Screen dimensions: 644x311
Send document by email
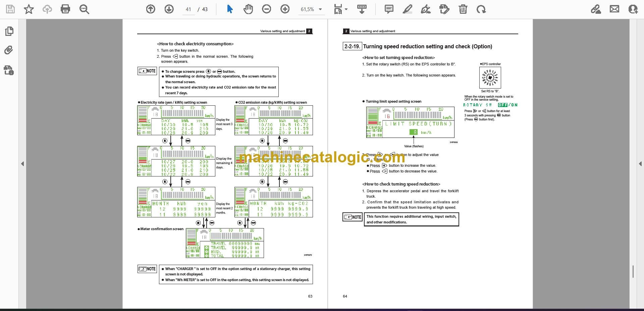[x=614, y=9]
